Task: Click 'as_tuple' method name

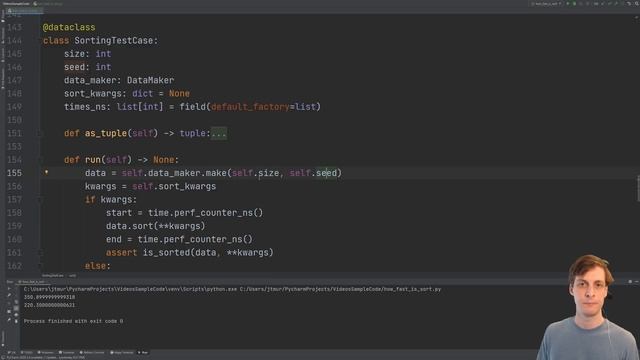Action: [106, 133]
